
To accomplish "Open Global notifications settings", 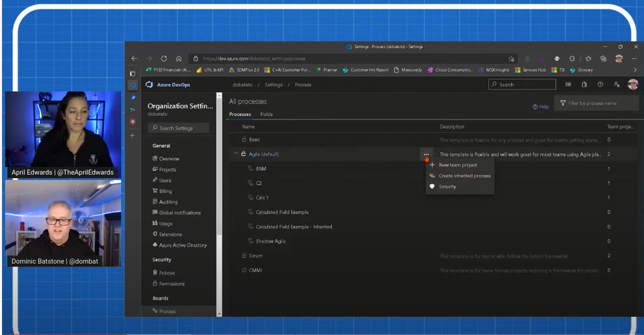I will click(x=176, y=213).
